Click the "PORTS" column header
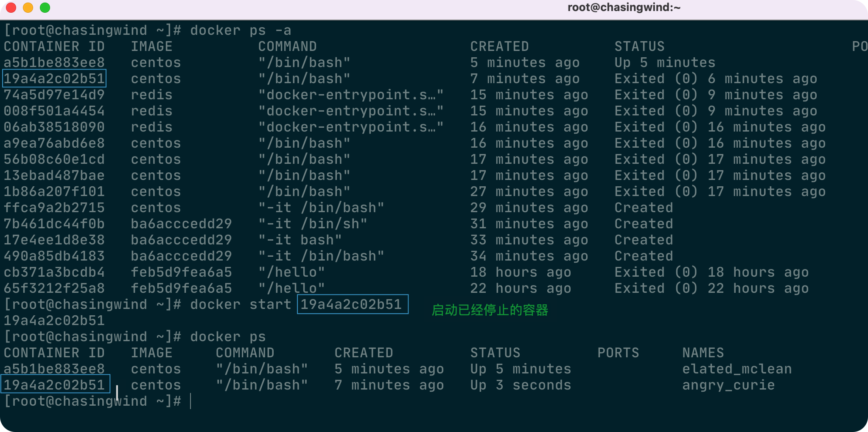The width and height of the screenshot is (868, 432). [618, 353]
